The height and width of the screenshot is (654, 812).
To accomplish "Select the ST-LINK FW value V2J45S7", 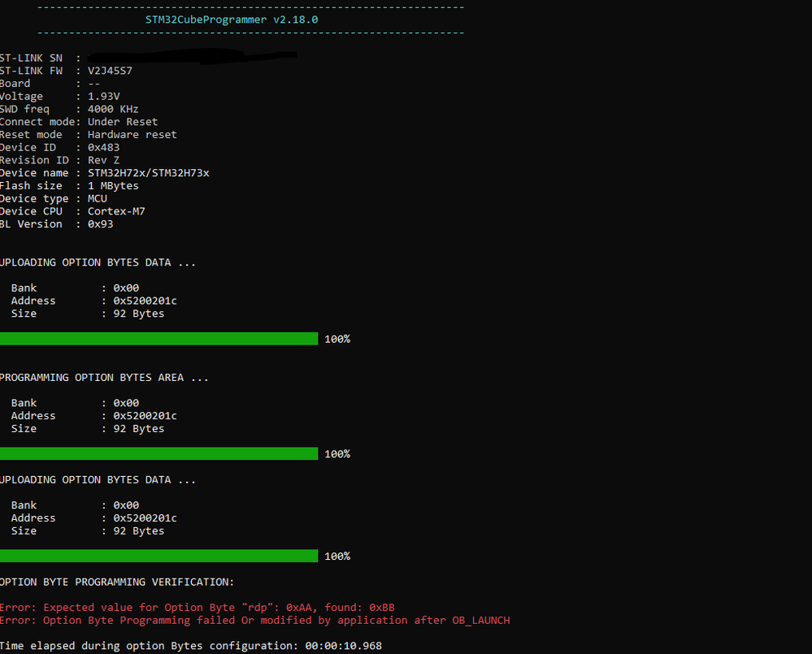I will coord(110,71).
